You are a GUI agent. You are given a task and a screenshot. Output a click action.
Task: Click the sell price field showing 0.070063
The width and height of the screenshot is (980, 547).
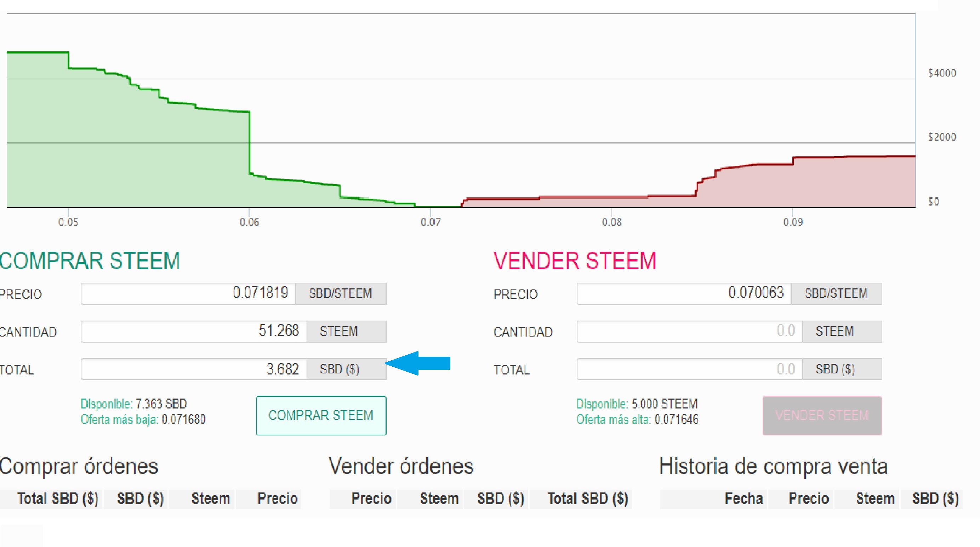pos(684,293)
